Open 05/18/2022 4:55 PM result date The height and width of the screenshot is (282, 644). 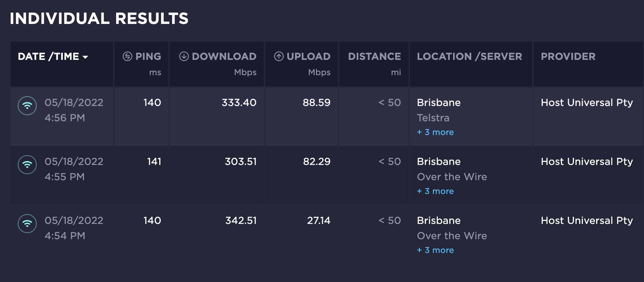point(74,162)
